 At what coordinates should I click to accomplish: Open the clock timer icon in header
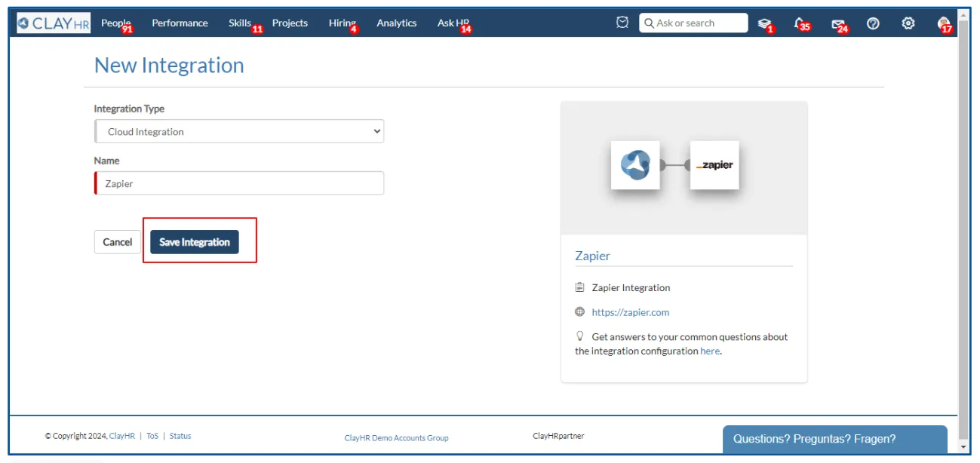[x=622, y=23]
